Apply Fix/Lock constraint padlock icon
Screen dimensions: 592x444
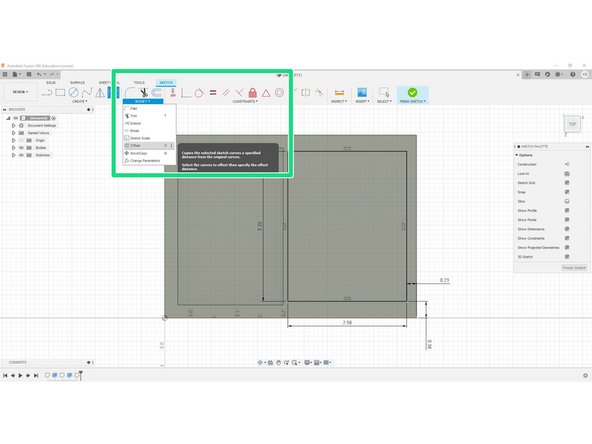(x=253, y=92)
